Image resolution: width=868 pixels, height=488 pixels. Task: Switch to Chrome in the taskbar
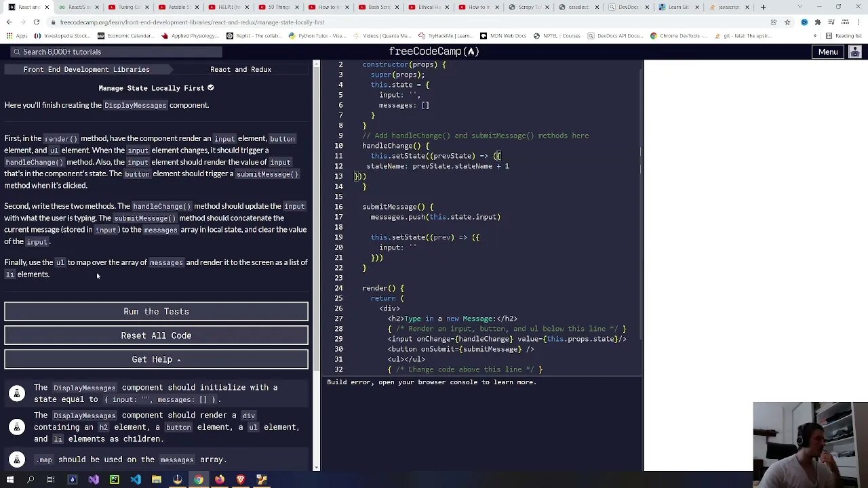coord(198,480)
